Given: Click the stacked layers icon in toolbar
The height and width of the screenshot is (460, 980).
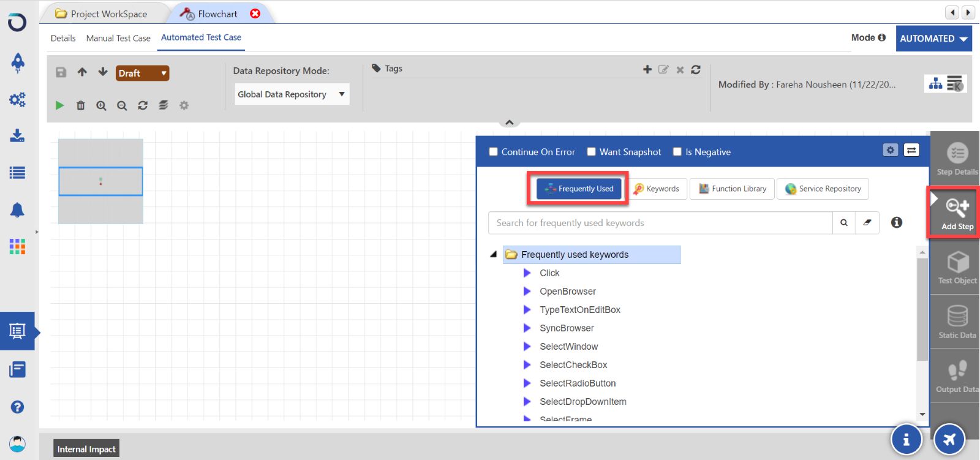Looking at the screenshot, I should pos(164,105).
